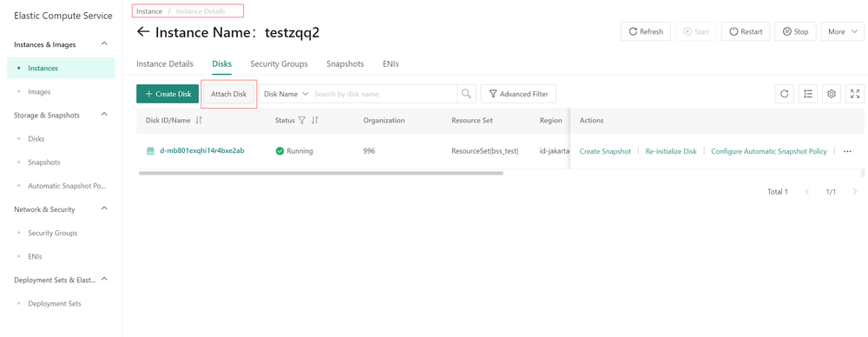Screen dimensions: 868x337
Task: Click the Create Snapshot link
Action: [605, 151]
